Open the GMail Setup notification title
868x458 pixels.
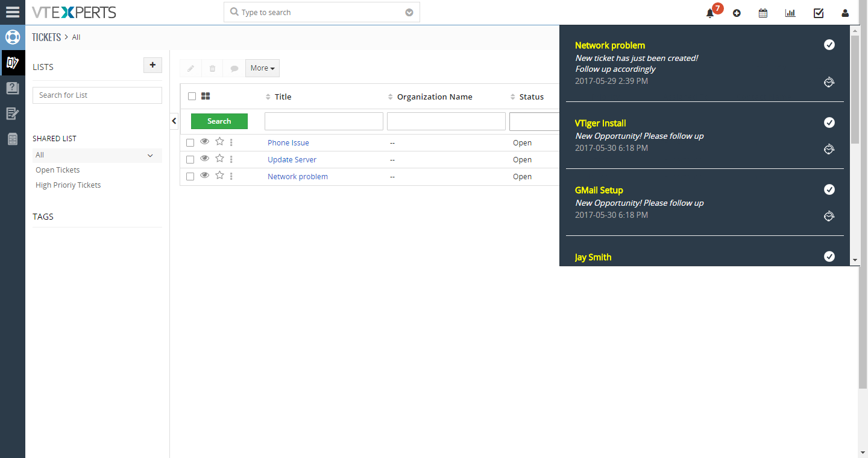click(599, 190)
